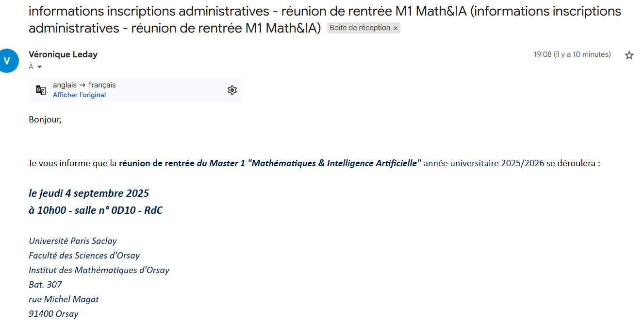
Task: Select target language français in translate bar
Action: (102, 85)
